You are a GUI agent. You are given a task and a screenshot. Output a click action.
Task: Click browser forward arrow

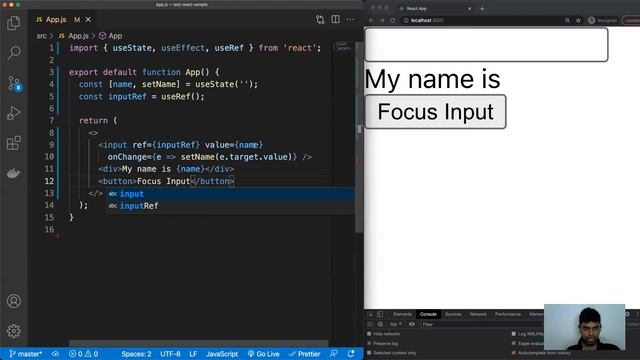click(382, 20)
